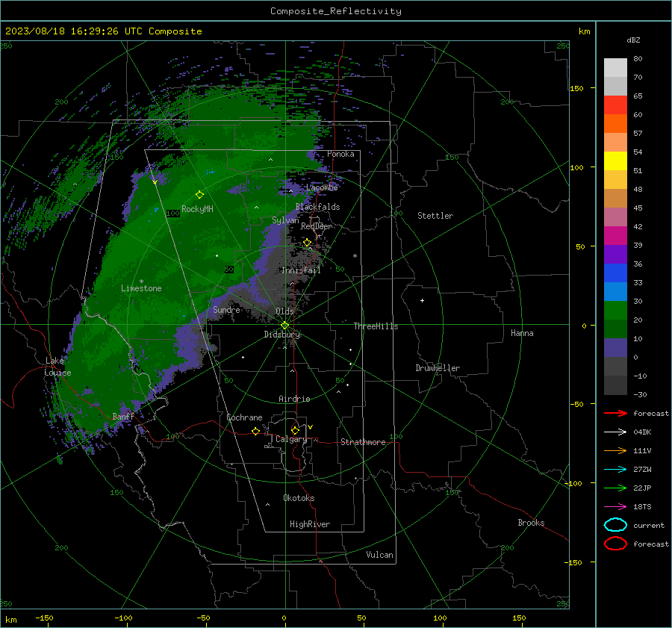Click the yellow V marker northwest of RockyMH
This screenshot has height=628, width=672.
[155, 182]
